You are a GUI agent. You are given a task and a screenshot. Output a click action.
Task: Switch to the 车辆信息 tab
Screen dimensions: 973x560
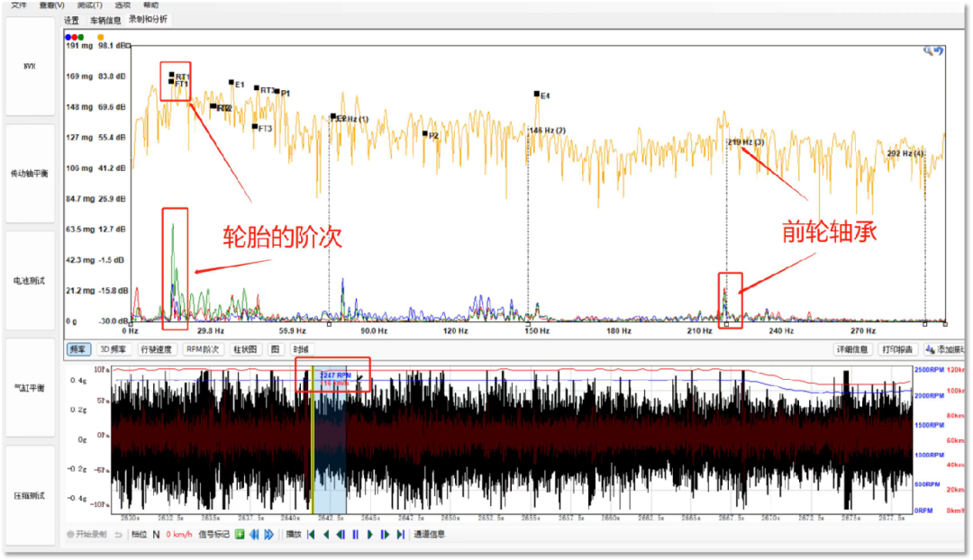[105, 21]
